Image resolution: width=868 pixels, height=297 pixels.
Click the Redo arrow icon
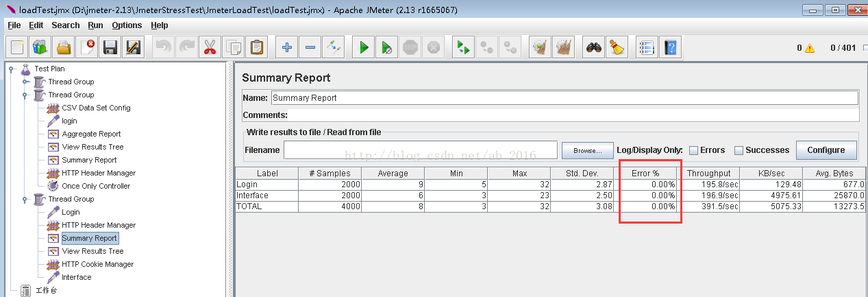186,47
